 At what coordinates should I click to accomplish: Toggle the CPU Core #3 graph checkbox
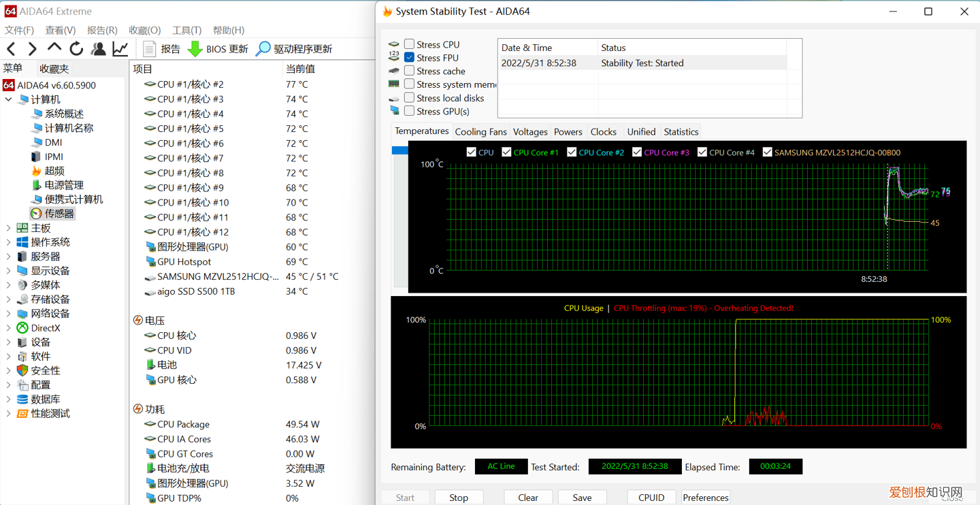point(637,152)
